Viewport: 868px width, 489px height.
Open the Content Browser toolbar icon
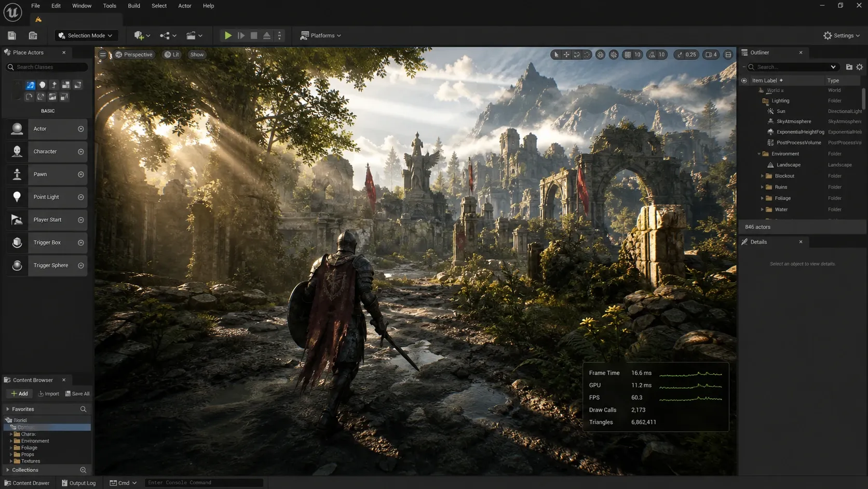(33, 35)
